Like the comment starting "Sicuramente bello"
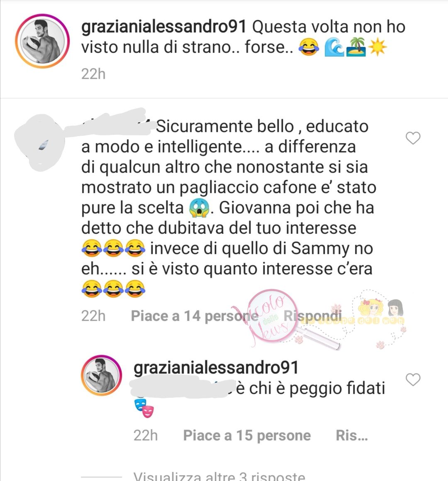Viewport: 448px width, 481px height. point(413,138)
